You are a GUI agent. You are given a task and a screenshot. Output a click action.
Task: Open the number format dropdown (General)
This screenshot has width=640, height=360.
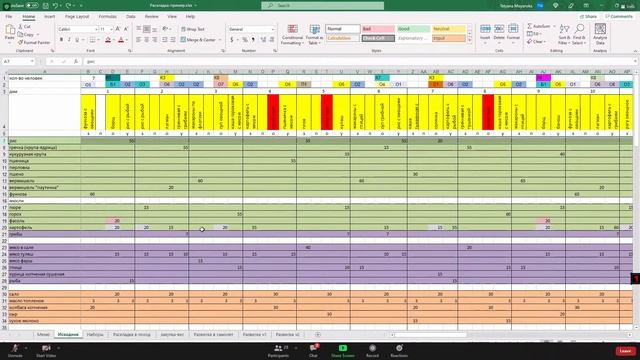pyautogui.click(x=273, y=29)
